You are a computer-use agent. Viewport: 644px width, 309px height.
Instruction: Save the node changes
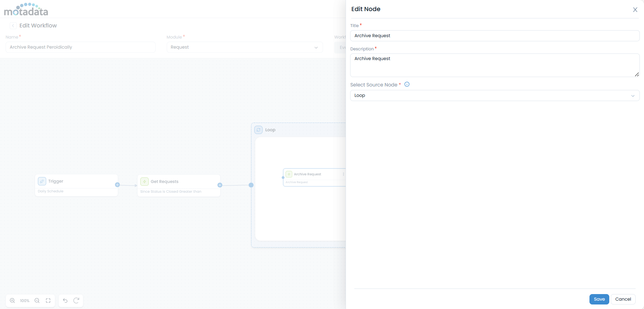(599, 299)
